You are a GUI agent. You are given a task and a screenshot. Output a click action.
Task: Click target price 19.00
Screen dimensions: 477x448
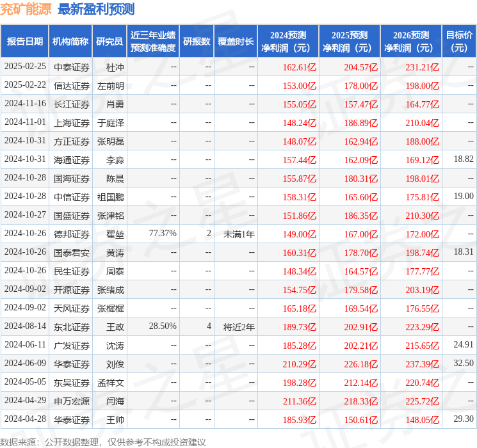(x=464, y=196)
